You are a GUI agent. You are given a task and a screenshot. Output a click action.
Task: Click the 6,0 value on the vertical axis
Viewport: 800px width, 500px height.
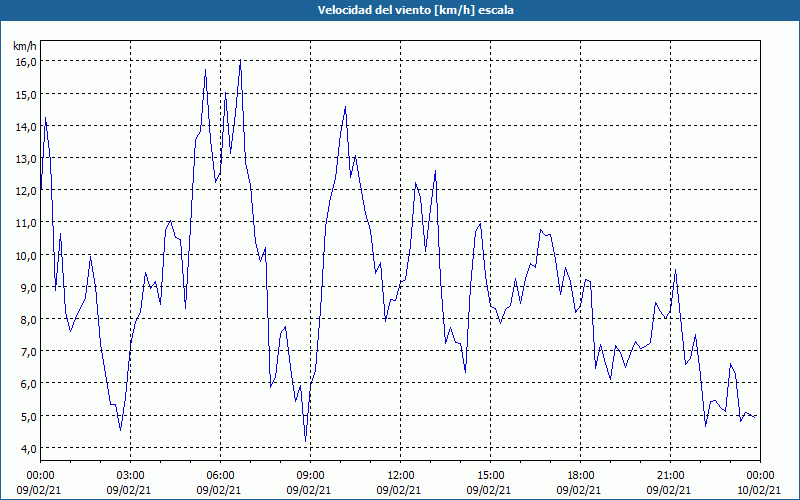(x=28, y=384)
